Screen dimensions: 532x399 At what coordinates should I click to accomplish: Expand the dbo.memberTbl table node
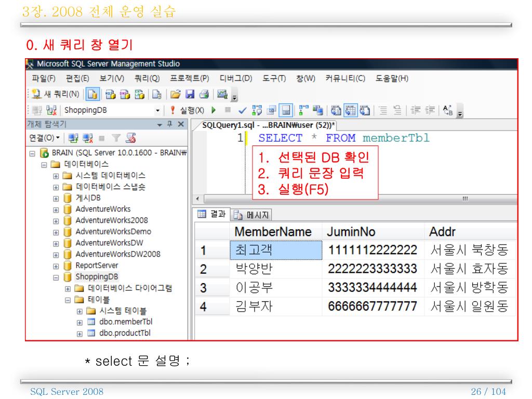click(79, 323)
